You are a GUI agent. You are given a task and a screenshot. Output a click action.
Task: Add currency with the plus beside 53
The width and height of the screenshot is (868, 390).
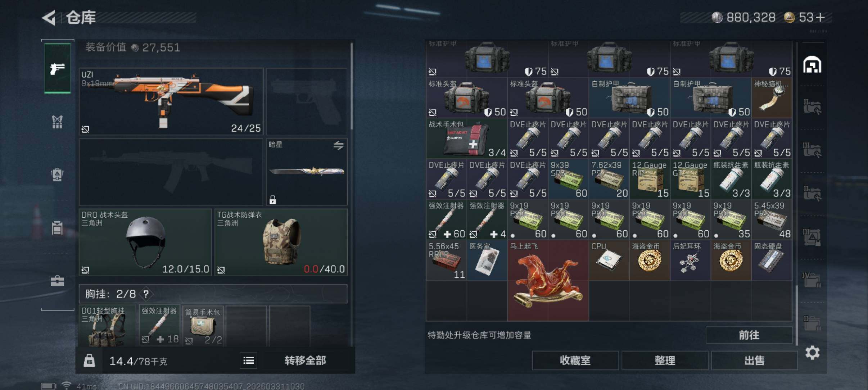[x=820, y=17]
